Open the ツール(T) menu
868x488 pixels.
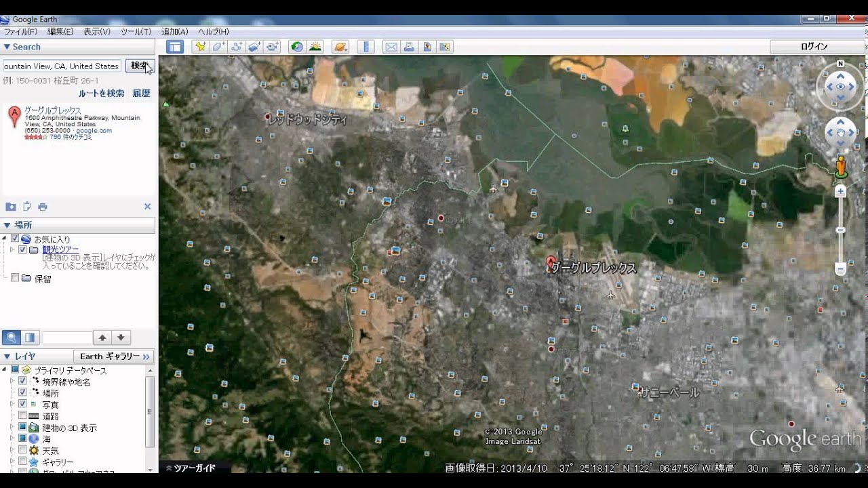click(136, 32)
